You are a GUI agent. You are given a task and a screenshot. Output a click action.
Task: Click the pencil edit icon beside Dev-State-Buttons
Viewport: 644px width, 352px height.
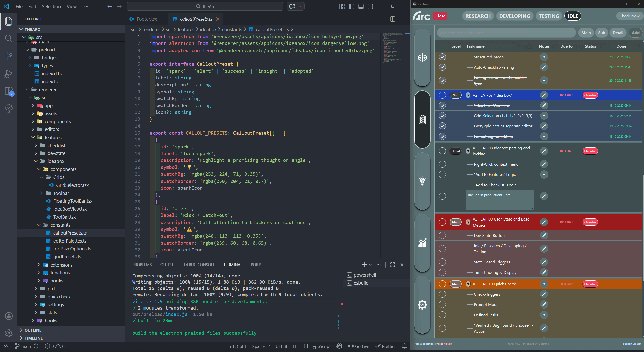click(x=544, y=235)
